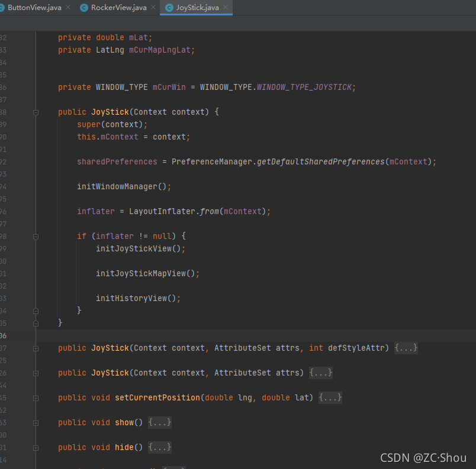Switch to the ButtonView.java tab

coord(34,8)
